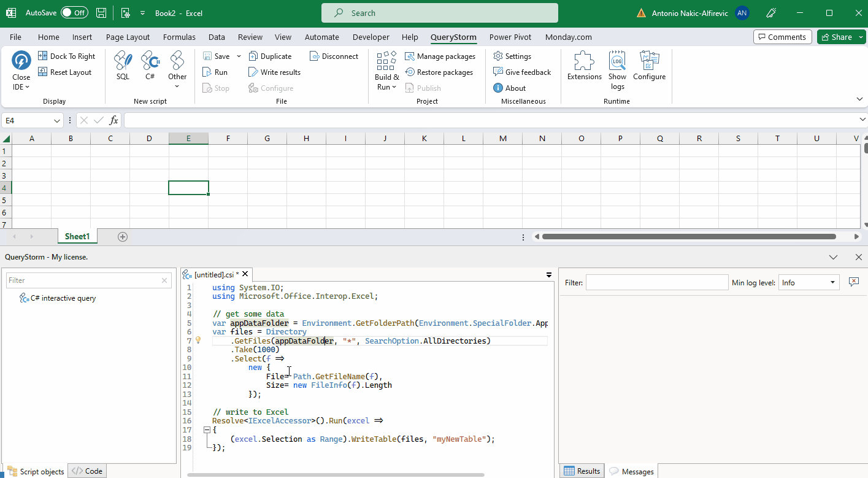
Task: Expand the Other script type dropdown
Action: pyautogui.click(x=177, y=86)
